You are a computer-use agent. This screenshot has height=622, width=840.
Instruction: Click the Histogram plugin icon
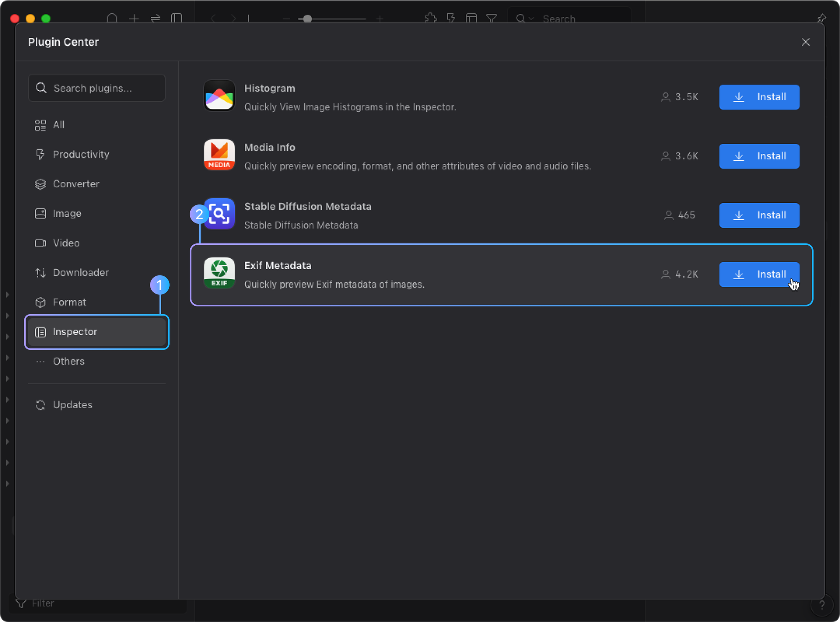click(x=220, y=96)
